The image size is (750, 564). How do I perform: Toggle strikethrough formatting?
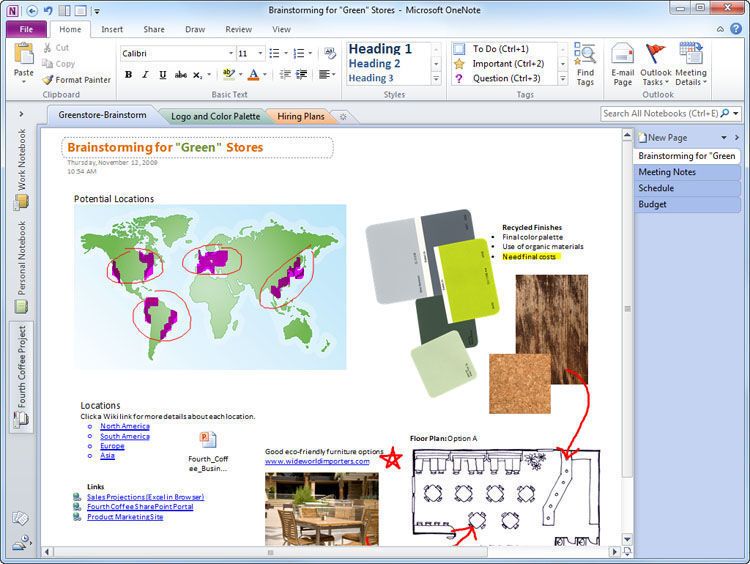pos(180,75)
